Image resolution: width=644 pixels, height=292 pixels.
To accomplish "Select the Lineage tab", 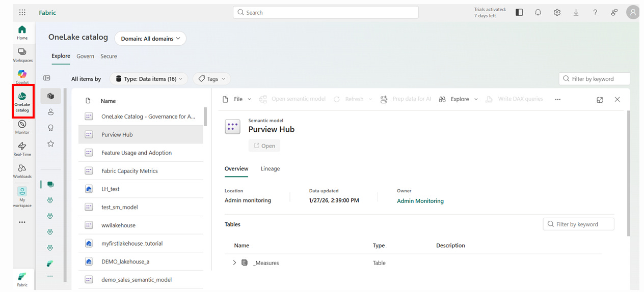I will click(x=270, y=169).
